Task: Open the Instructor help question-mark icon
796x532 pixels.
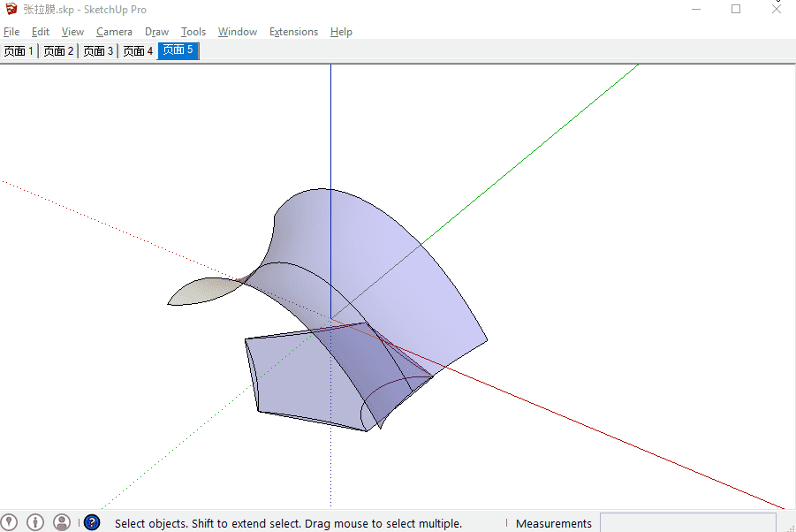Action: [92, 522]
